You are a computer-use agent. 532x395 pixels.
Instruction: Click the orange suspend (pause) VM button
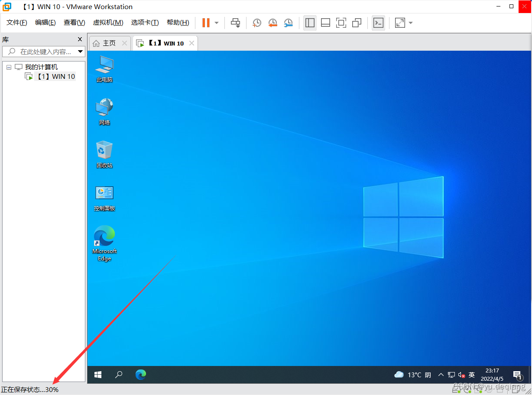coord(206,23)
